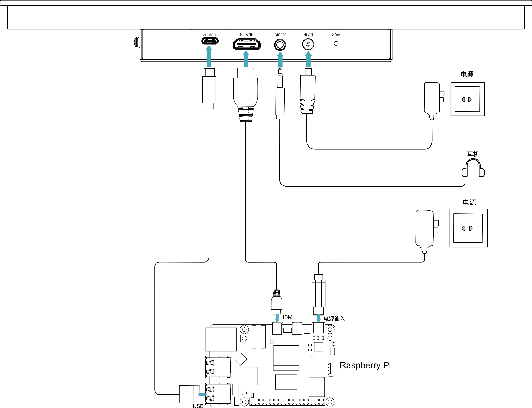Click the 3.5mm audio plug connector

coord(280,94)
